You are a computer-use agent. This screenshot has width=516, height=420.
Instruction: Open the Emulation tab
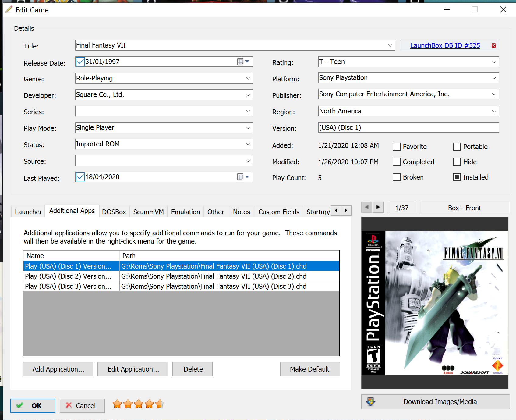pos(186,212)
